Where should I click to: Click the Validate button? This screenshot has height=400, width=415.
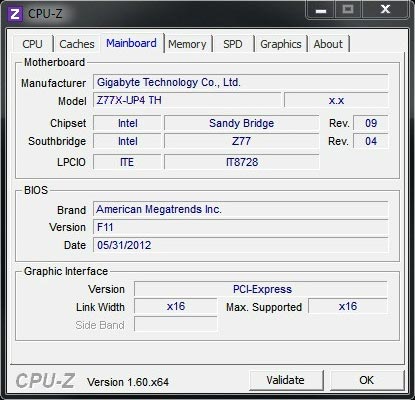pos(286,380)
